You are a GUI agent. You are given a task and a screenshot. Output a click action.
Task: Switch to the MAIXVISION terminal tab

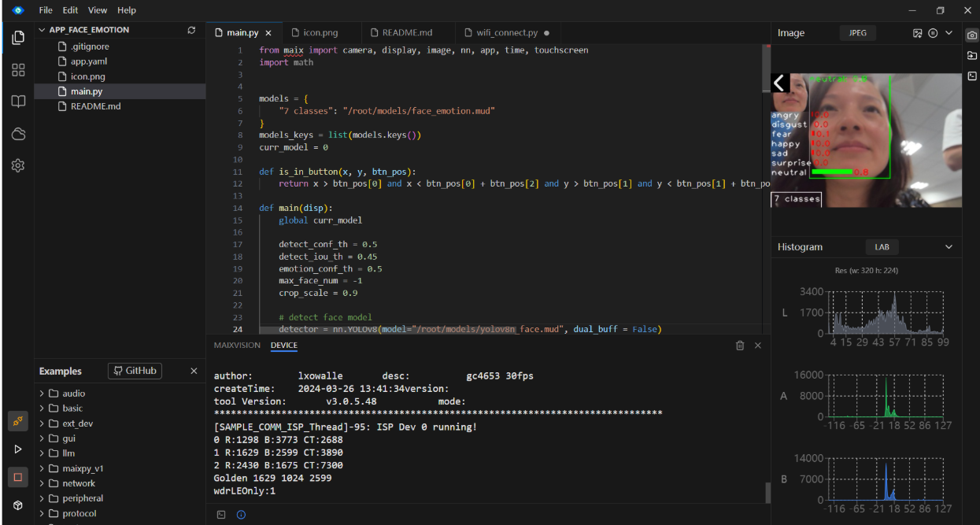(x=237, y=346)
